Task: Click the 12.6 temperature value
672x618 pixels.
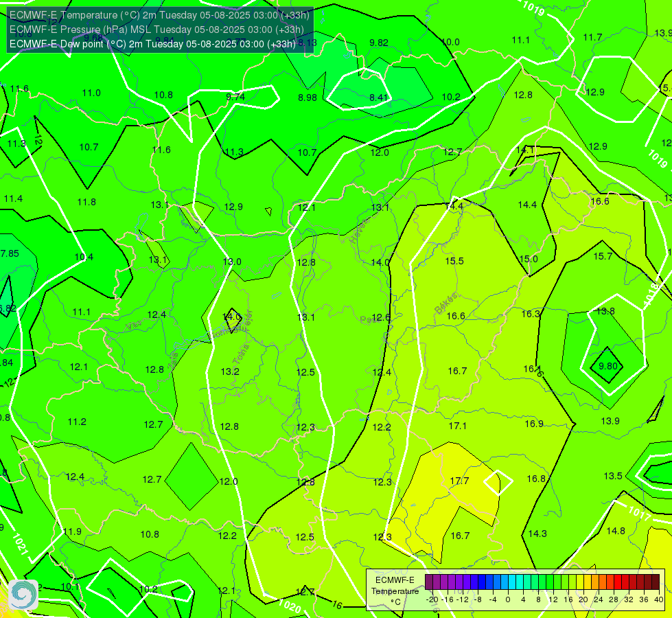Action: (381, 318)
